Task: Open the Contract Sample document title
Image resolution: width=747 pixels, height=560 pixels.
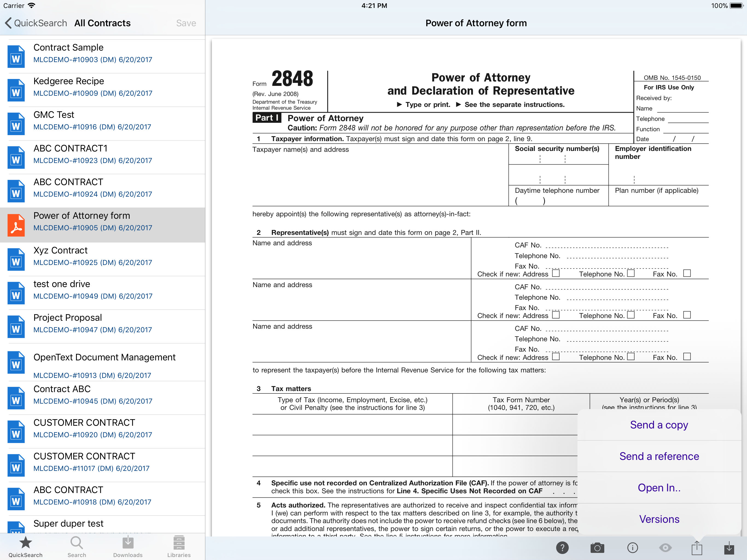Action: pos(68,47)
